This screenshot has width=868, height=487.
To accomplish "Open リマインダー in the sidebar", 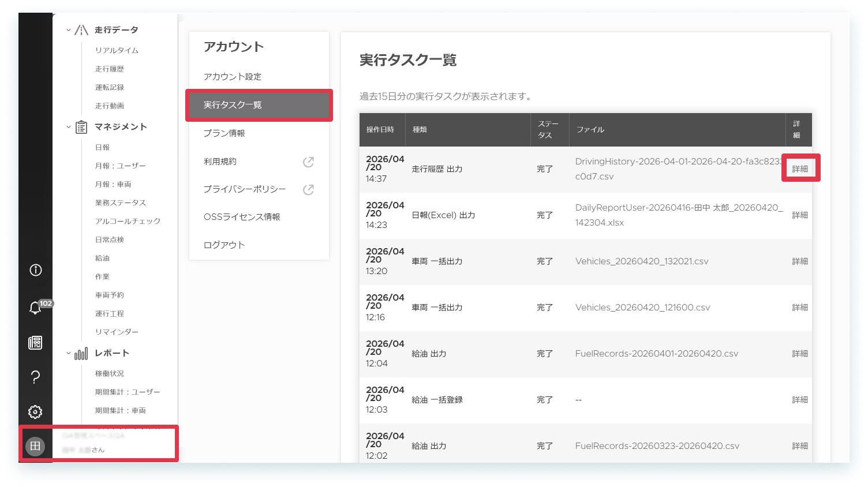I will point(117,332).
